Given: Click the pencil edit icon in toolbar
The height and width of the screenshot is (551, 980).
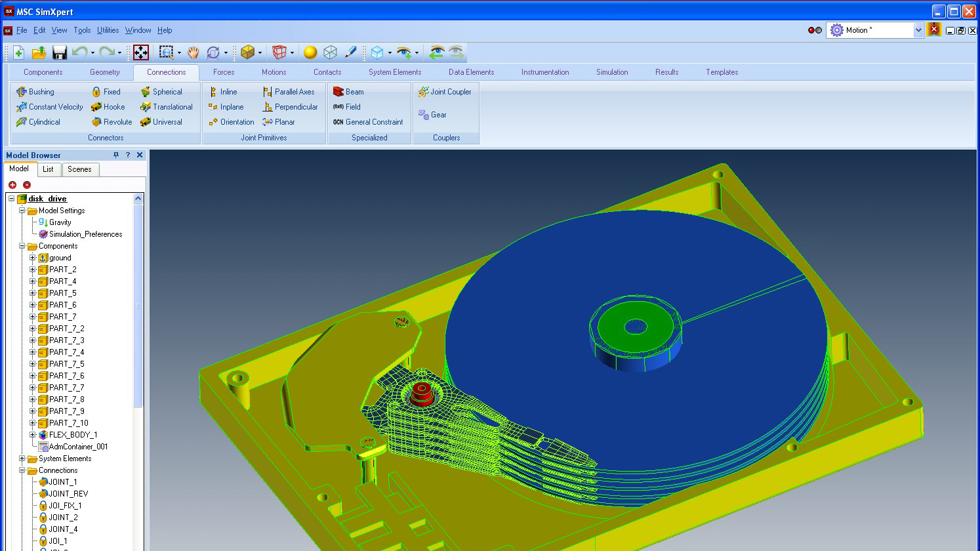Looking at the screenshot, I should tap(350, 52).
